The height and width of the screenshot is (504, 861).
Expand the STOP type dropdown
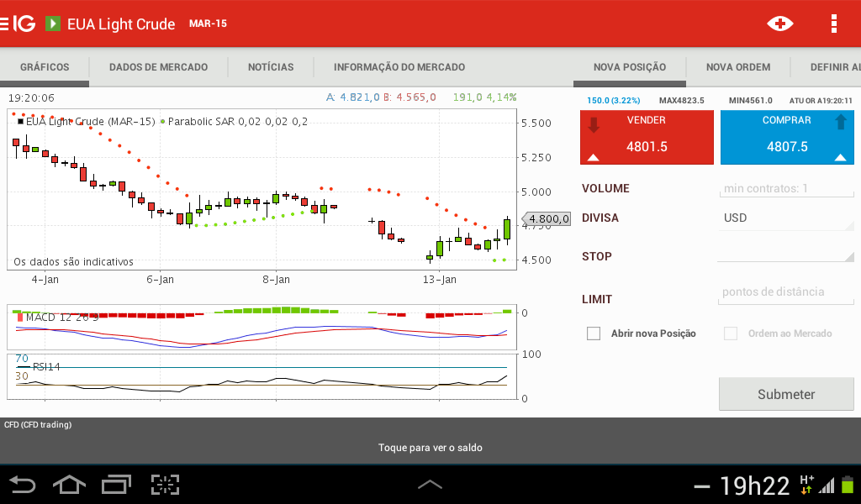785,255
